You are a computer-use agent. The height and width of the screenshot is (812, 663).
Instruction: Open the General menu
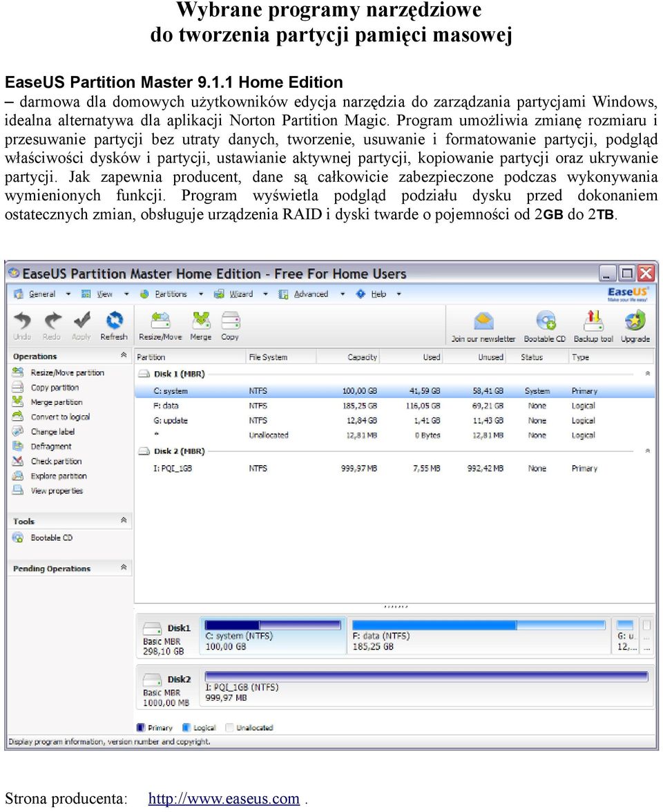coord(42,294)
